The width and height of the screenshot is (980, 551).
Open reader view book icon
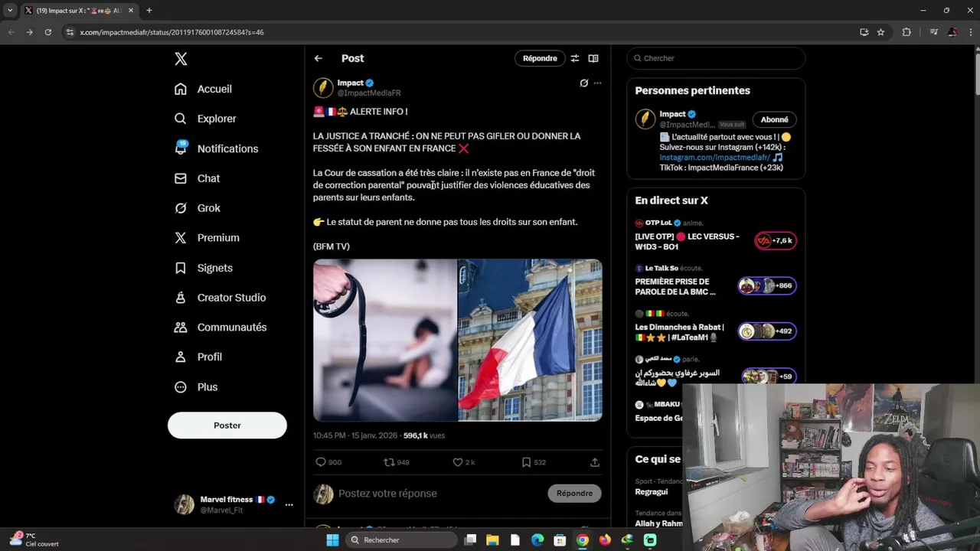[593, 58]
